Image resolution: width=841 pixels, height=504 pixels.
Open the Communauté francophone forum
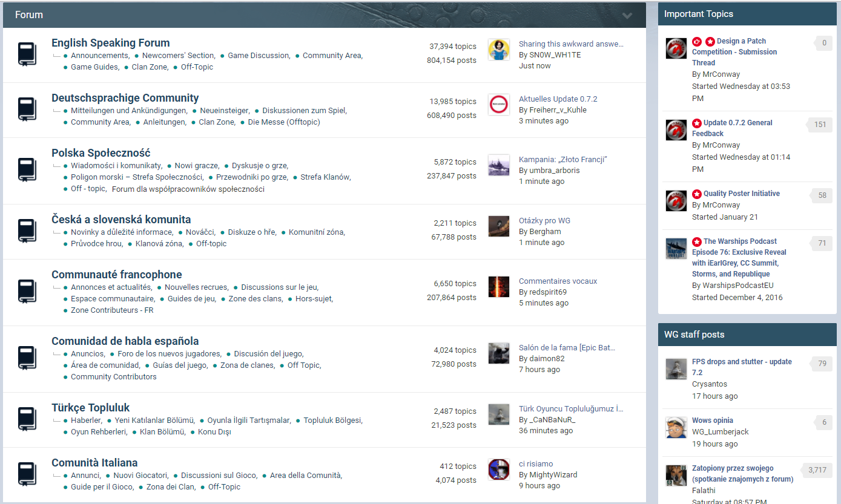(x=116, y=275)
